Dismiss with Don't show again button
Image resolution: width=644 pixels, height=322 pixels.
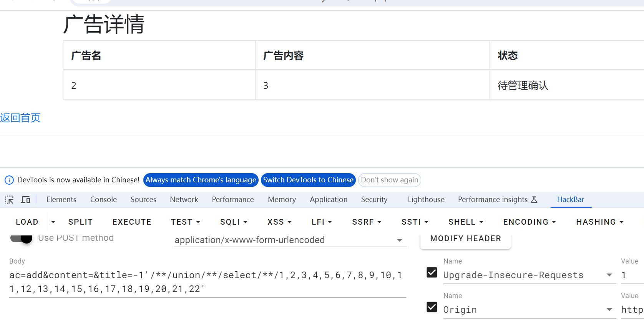pyautogui.click(x=390, y=180)
